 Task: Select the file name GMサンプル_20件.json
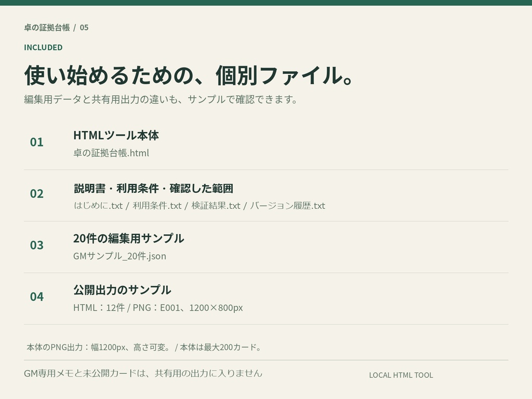(x=120, y=256)
